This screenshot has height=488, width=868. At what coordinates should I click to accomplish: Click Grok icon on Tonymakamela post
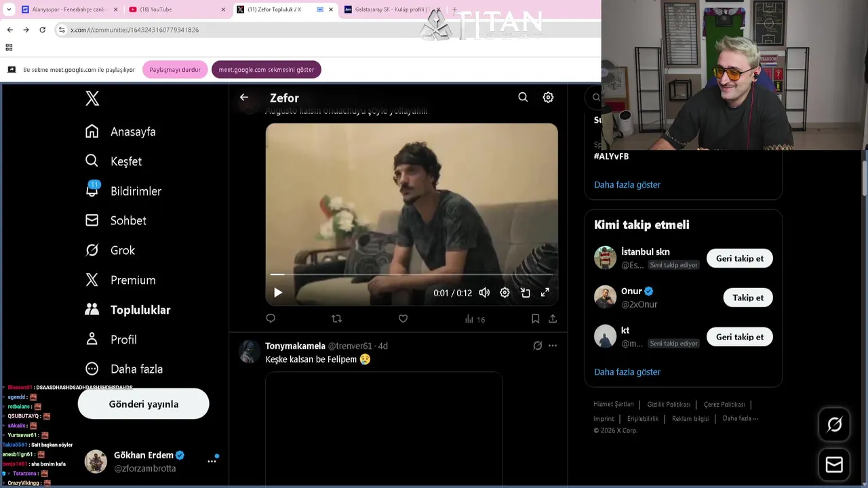(538, 346)
